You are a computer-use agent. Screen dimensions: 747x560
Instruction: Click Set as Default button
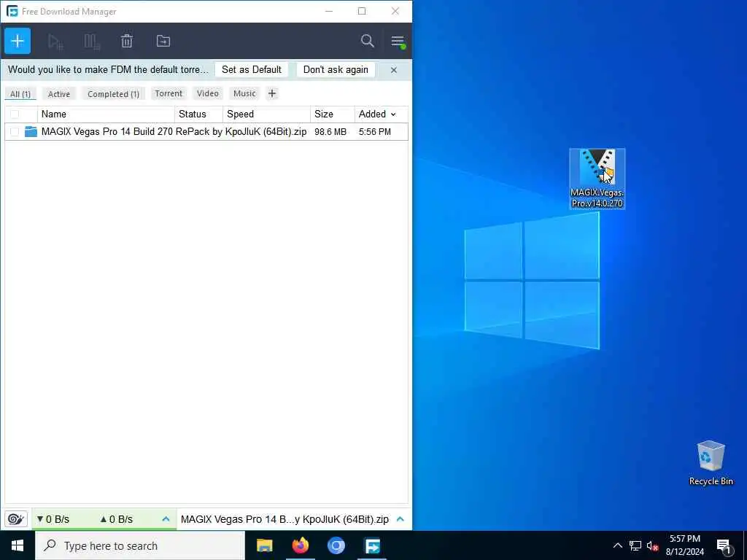[252, 69]
